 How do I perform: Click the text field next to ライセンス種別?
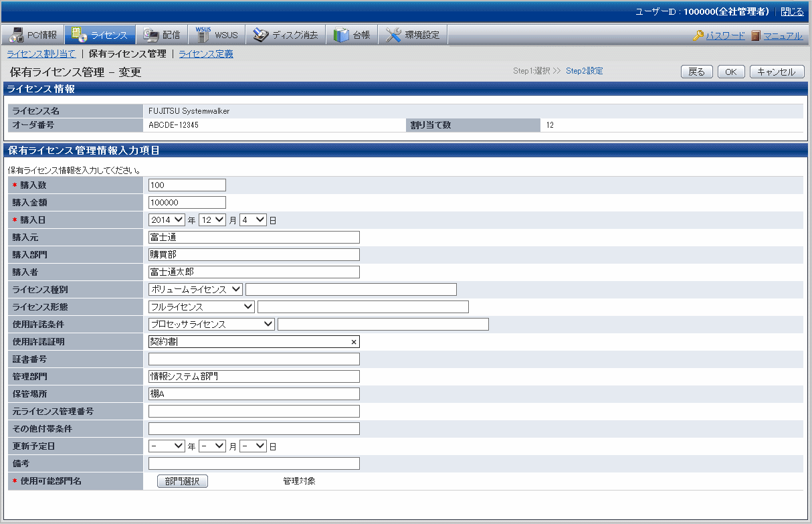pyautogui.click(x=351, y=289)
